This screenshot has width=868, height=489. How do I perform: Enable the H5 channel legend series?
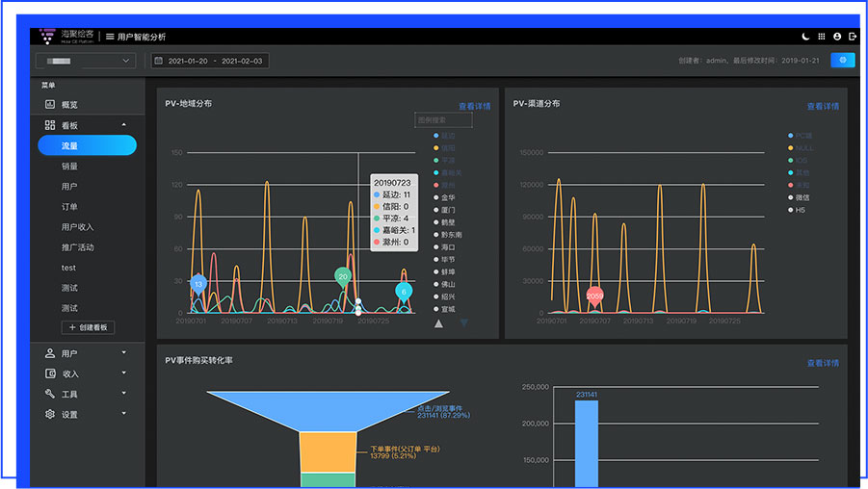[x=797, y=210]
